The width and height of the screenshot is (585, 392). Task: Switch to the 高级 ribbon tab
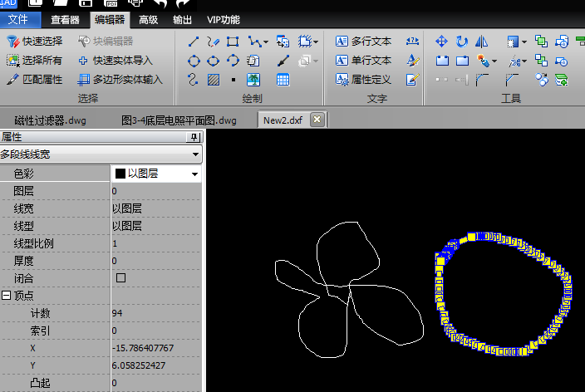pos(148,20)
